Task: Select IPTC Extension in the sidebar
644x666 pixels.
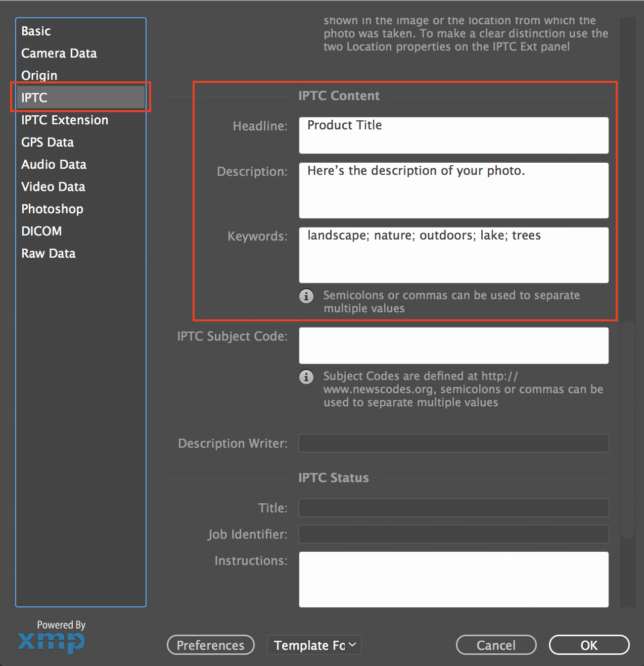Action: 65,120
